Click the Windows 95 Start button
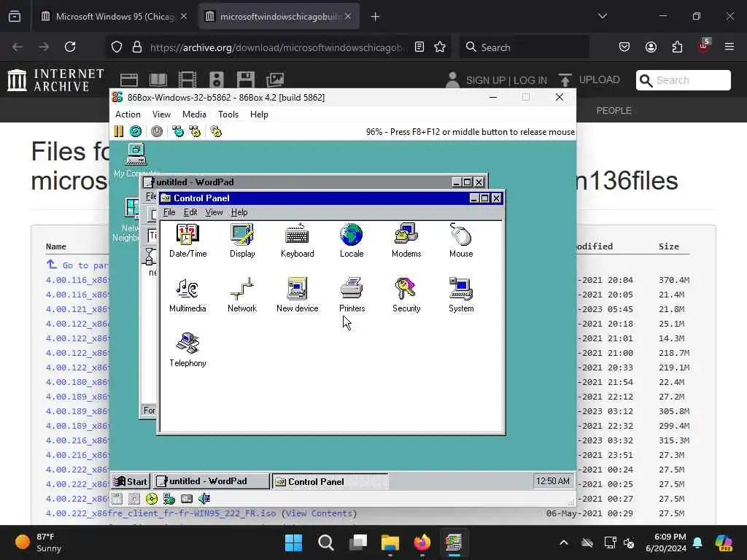The image size is (747, 560). [131, 481]
